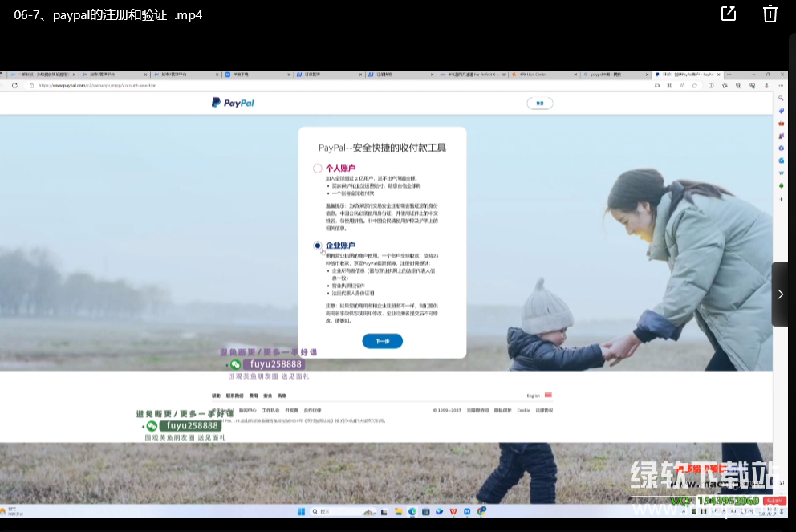
Task: Click the Windows Start button
Action: point(303,511)
